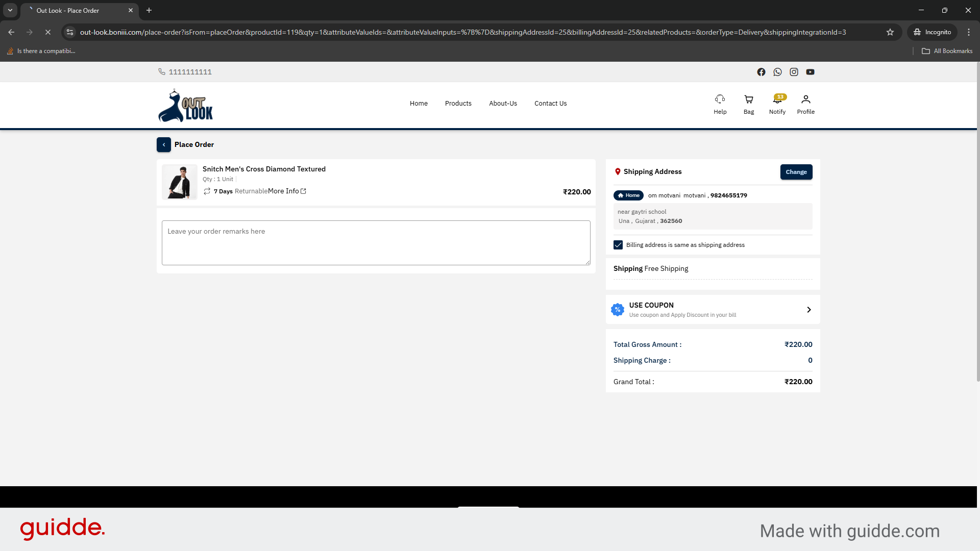This screenshot has height=551, width=980.
Task: Click the order remarks text field
Action: coord(376,243)
